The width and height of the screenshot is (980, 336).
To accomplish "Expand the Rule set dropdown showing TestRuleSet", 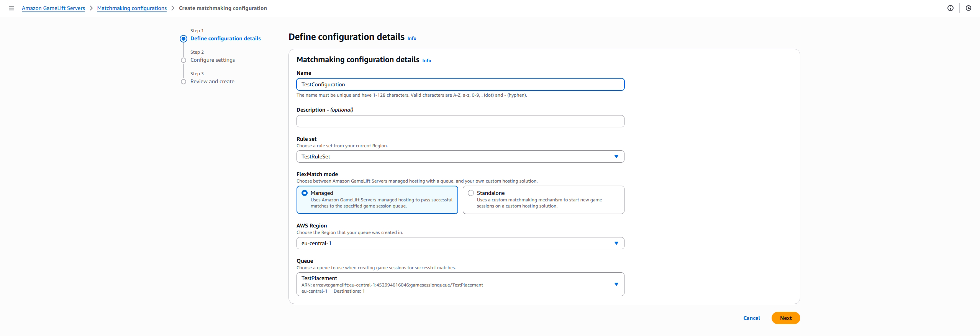I will pyautogui.click(x=460, y=156).
